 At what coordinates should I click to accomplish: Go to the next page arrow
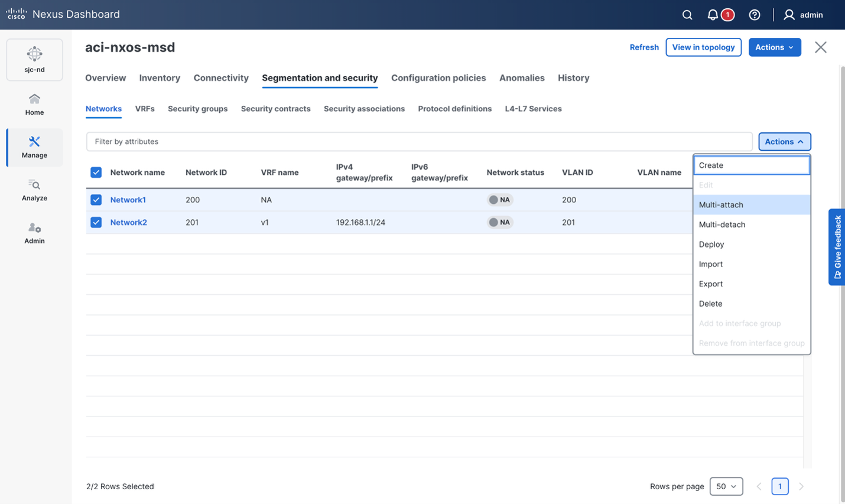(801, 486)
